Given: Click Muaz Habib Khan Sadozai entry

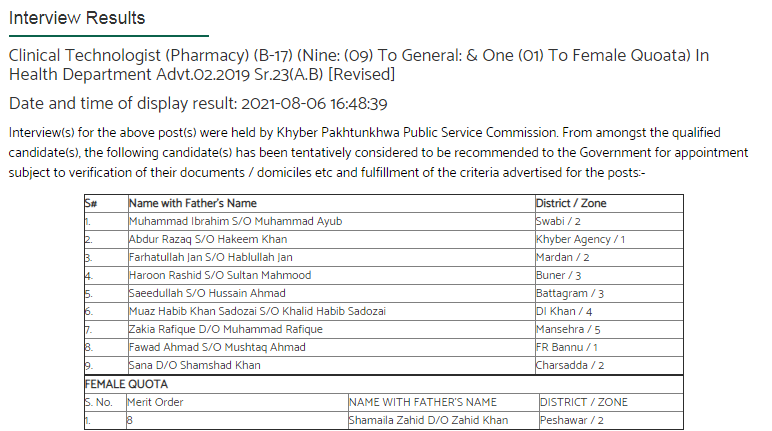Looking at the screenshot, I should pyautogui.click(x=257, y=311).
